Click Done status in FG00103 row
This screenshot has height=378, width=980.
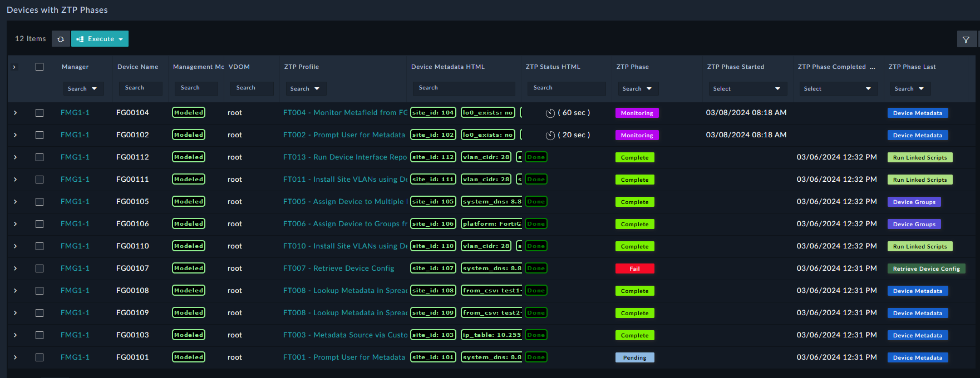point(536,335)
